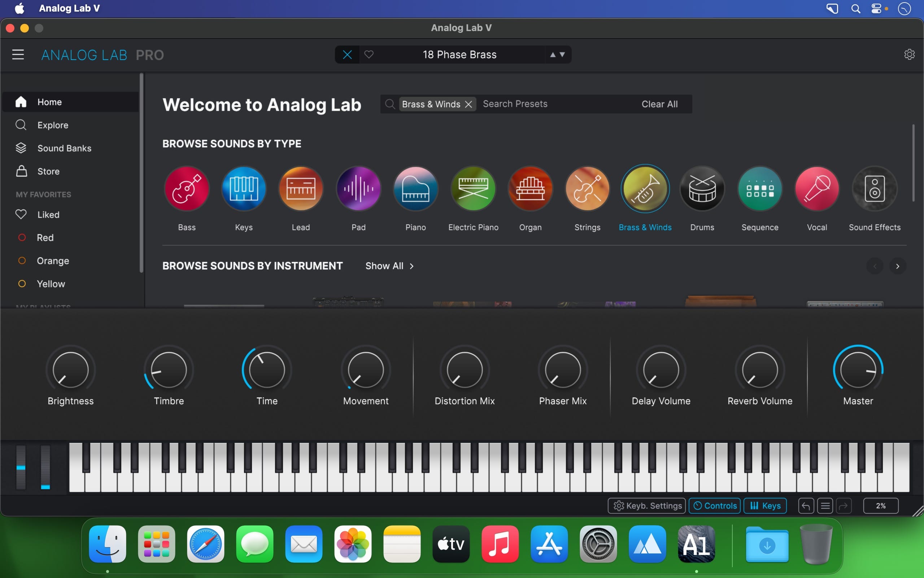
Task: Pick the Sound Effects type icon
Action: click(x=875, y=189)
